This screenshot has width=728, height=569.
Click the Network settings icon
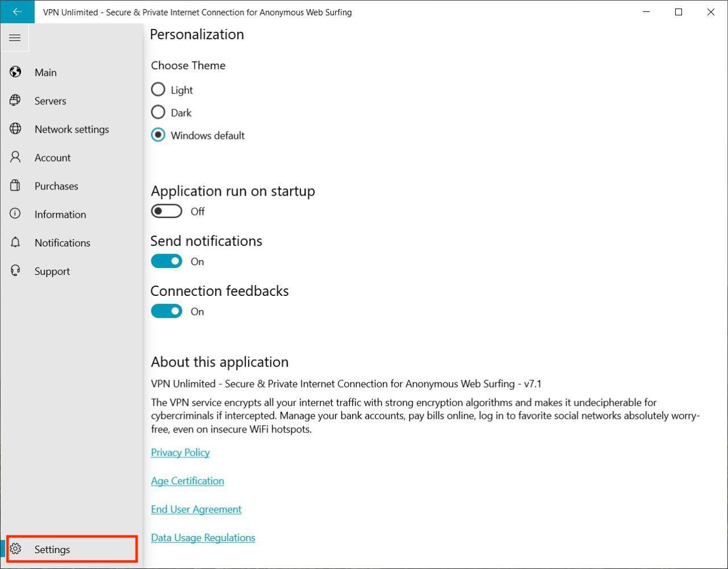pos(15,129)
